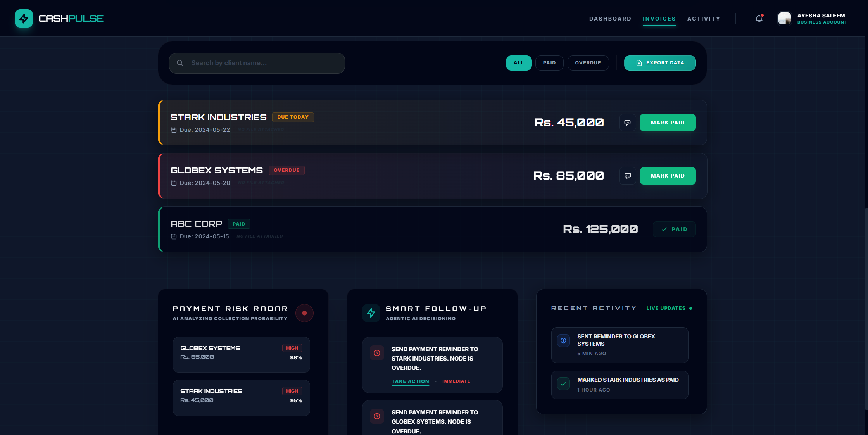Screen dimensions: 868x435
Task: Mark the Stark Industries invoice as paid
Action: click(667, 123)
